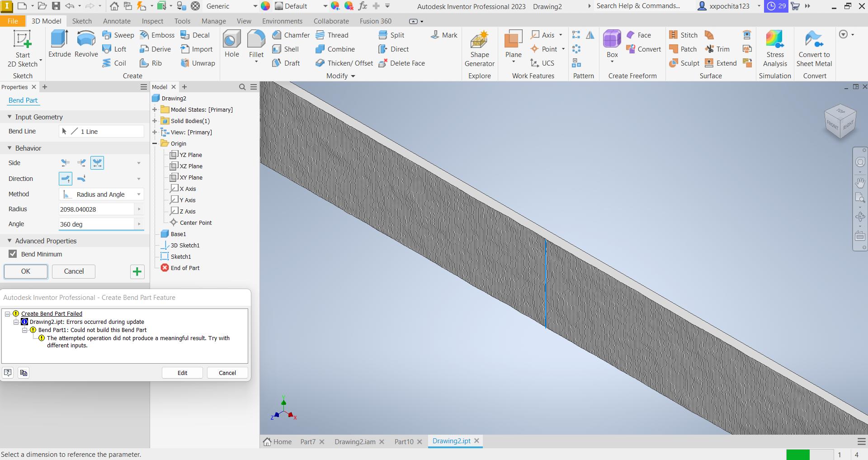This screenshot has width=868, height=460.
Task: Expand the Modify panel dropdown
Action: pyautogui.click(x=341, y=76)
